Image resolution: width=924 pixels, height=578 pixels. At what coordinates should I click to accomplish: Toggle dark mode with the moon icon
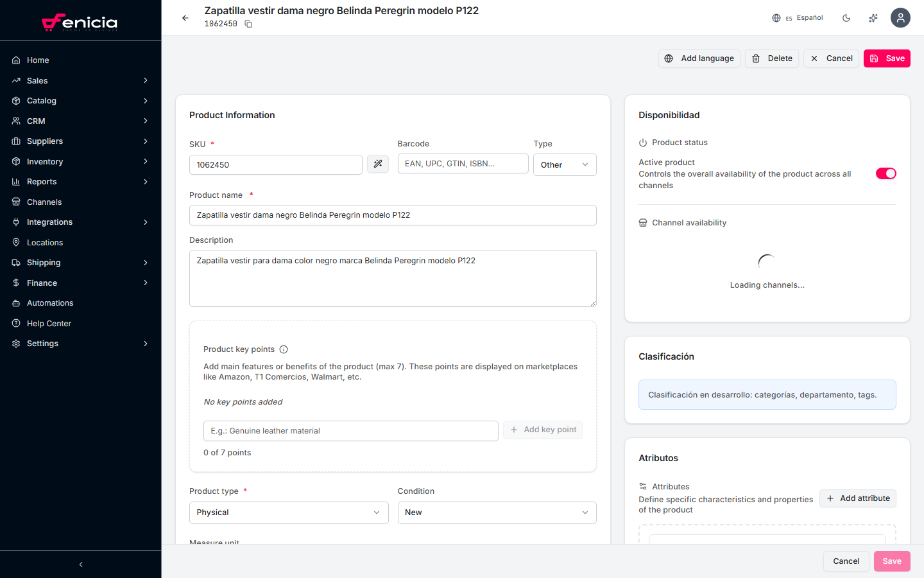click(846, 18)
